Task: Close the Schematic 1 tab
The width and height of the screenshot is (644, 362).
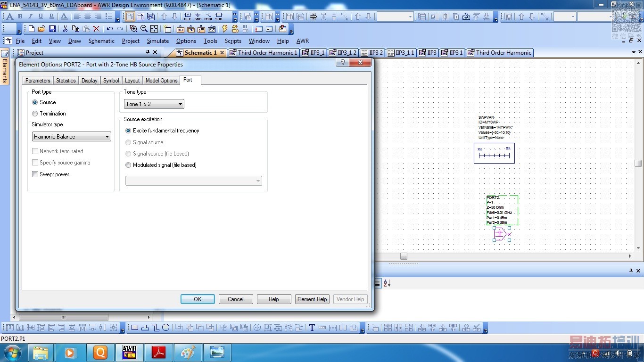Action: (x=222, y=53)
